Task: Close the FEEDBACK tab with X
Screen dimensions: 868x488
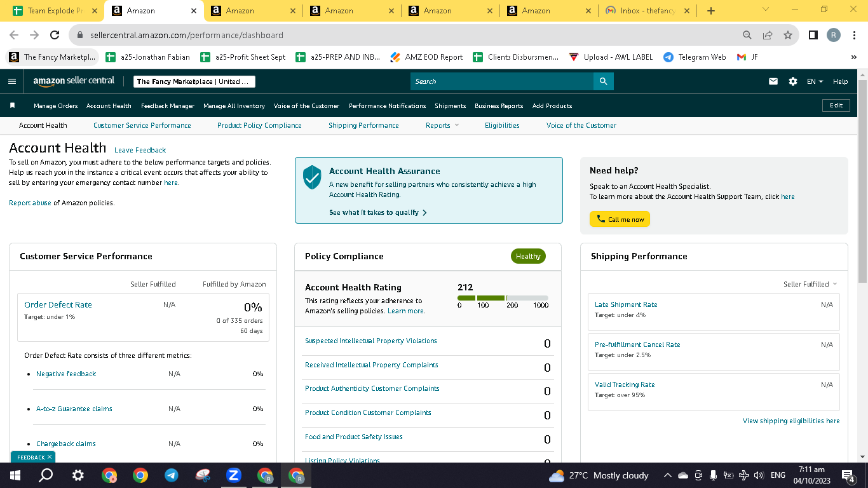Action: tap(50, 457)
